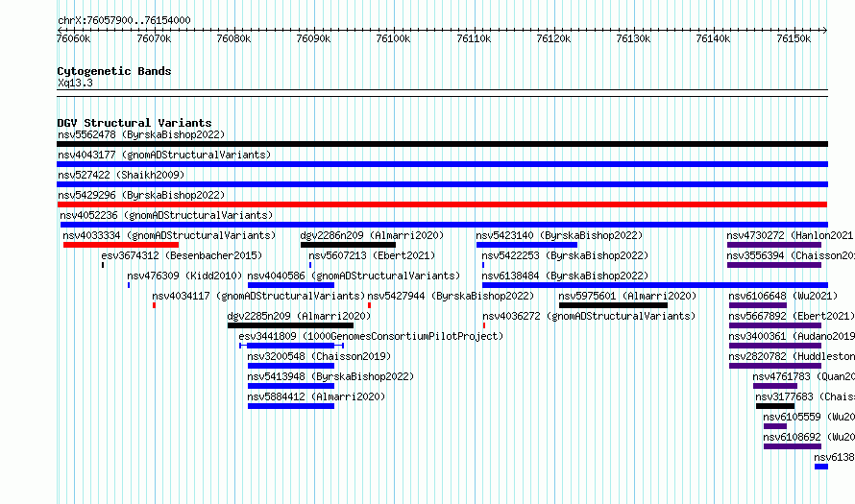This screenshot has width=855, height=504.
Task: Open nsv3200548 (Chaisson2019) label
Action: [319, 356]
